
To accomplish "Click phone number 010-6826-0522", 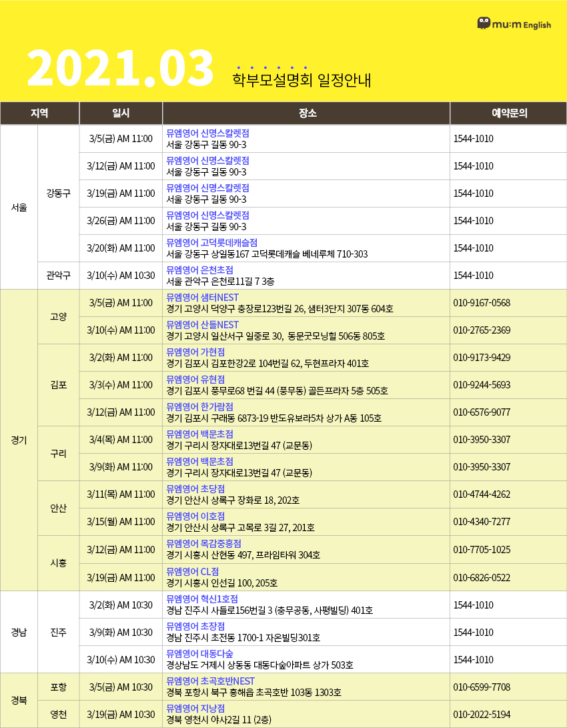I will tap(482, 578).
